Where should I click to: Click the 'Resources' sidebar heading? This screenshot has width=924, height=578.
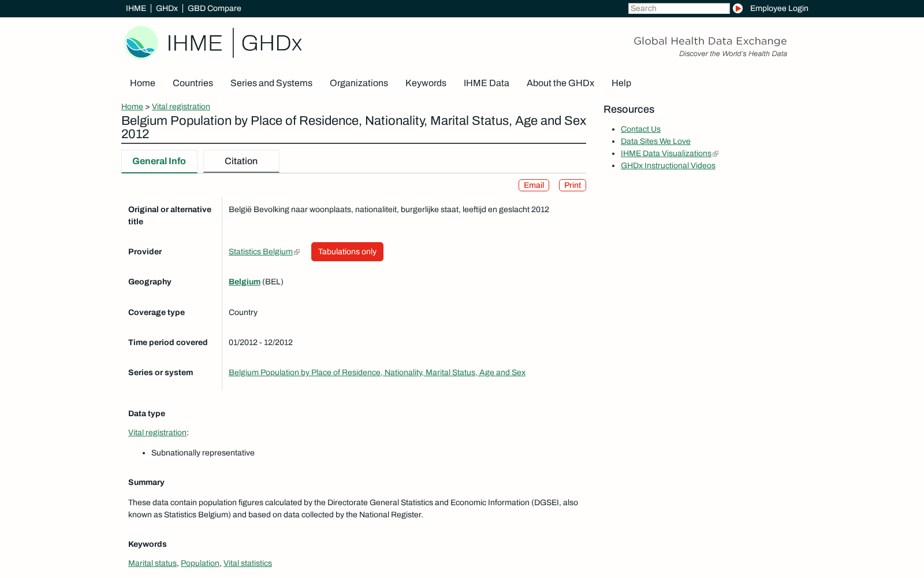629,109
